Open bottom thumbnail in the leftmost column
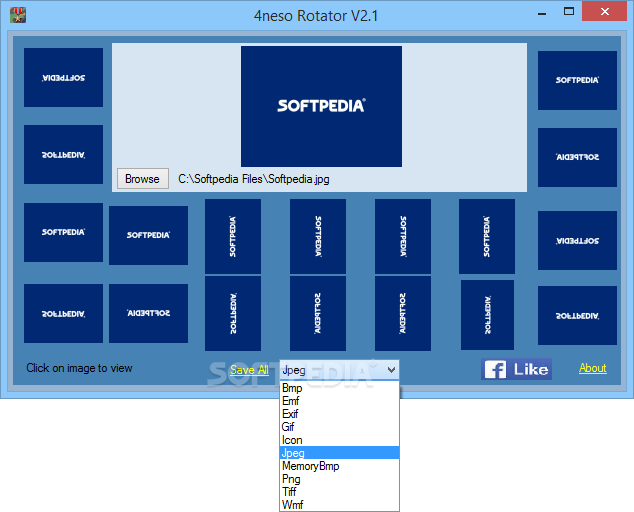 [63, 313]
